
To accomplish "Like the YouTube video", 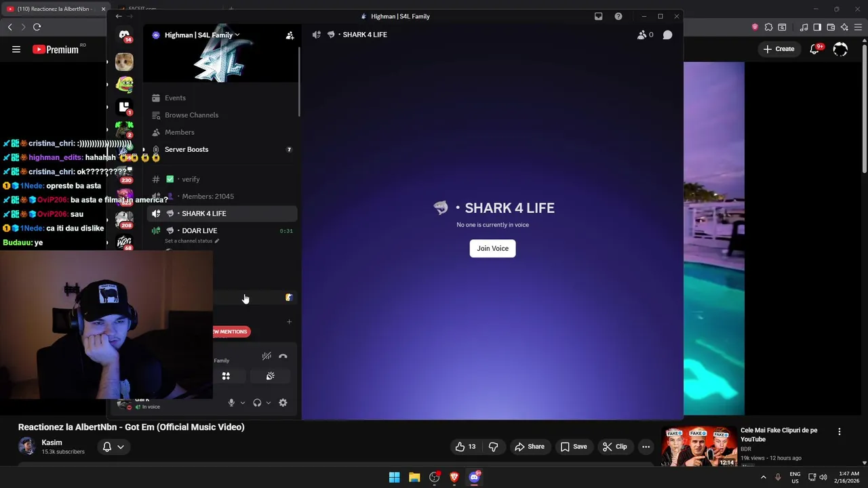I will pyautogui.click(x=466, y=447).
